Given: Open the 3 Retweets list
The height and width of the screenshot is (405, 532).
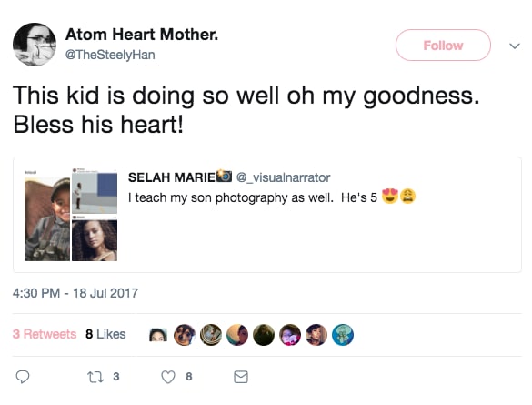Looking at the screenshot, I should pyautogui.click(x=45, y=334).
